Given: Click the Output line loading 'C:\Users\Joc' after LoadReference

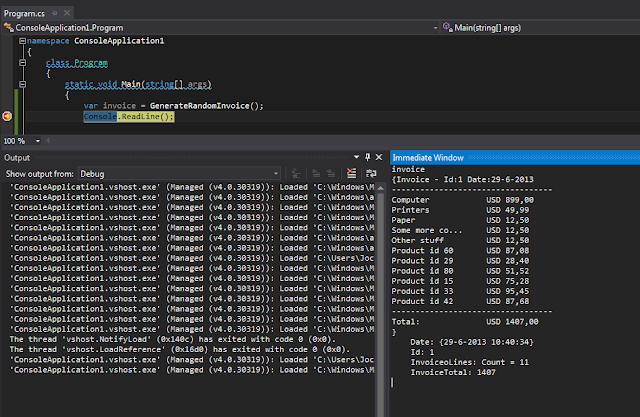Looking at the screenshot, I should 191,360.
